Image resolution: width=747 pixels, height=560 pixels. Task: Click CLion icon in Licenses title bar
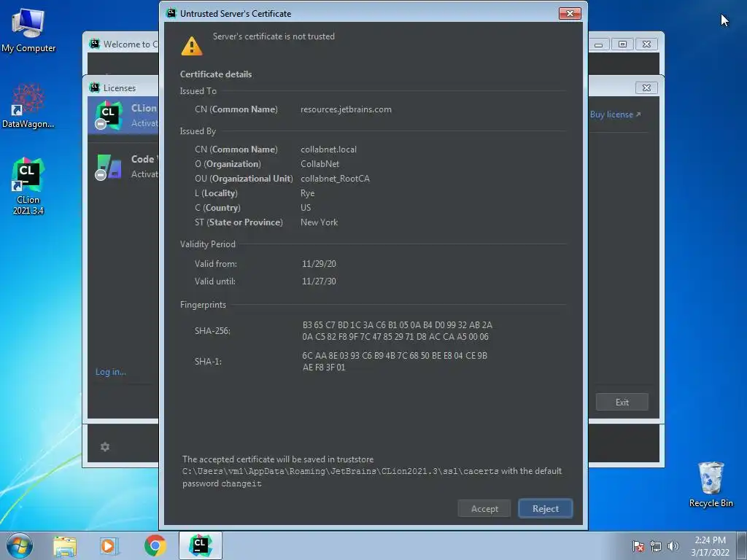[x=94, y=87]
